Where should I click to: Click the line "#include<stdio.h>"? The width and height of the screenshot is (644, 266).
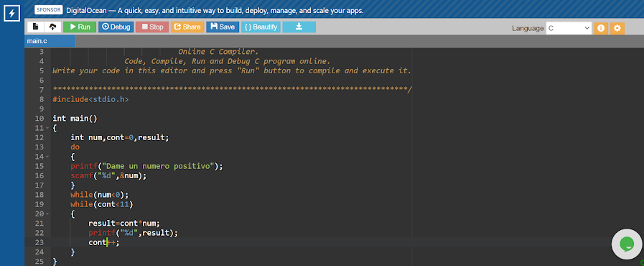[x=90, y=99]
